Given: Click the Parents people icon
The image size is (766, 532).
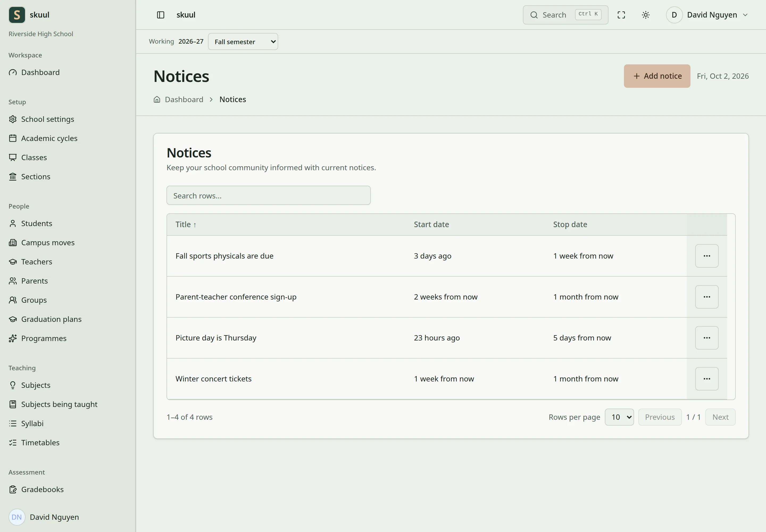Looking at the screenshot, I should pyautogui.click(x=13, y=281).
